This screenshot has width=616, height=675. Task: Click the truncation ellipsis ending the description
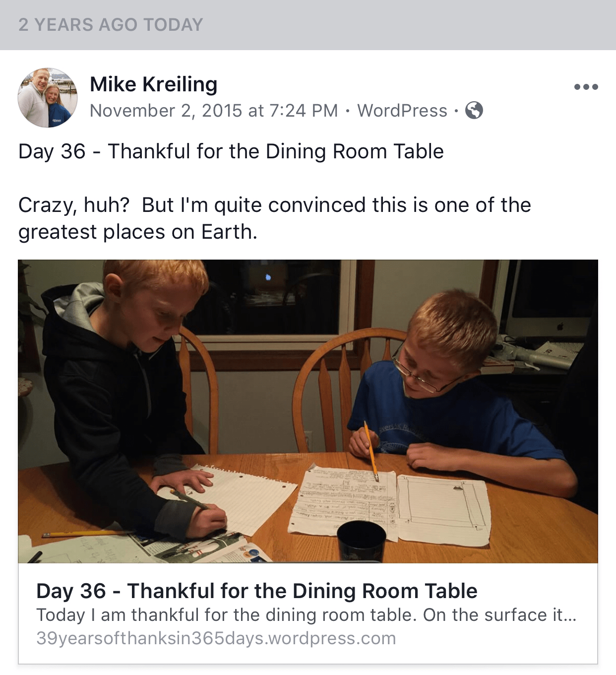tap(570, 615)
